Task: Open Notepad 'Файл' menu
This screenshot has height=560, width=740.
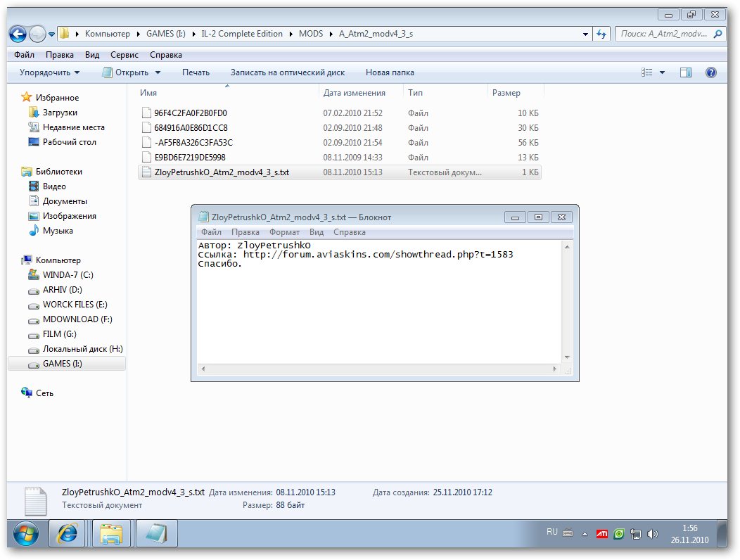Action: point(211,232)
